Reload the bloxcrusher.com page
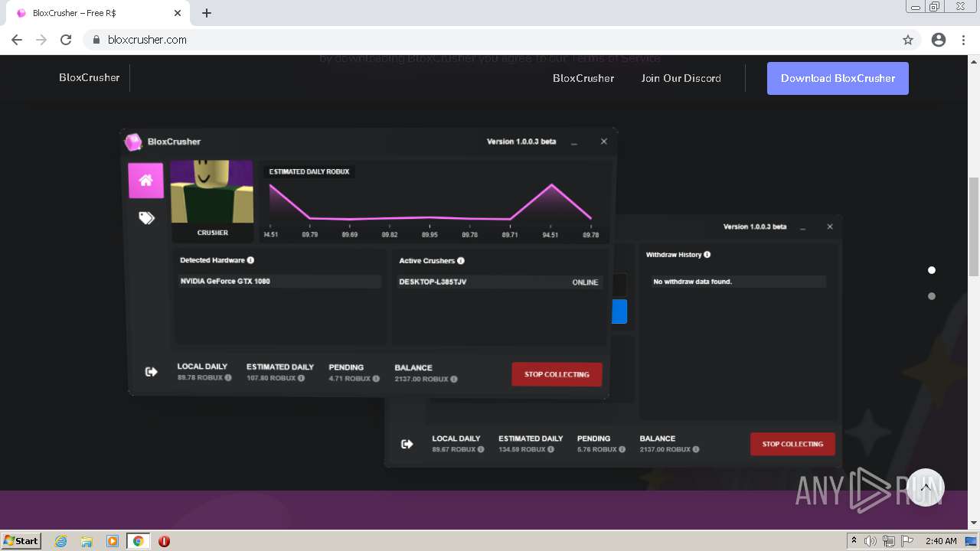This screenshot has width=980, height=551. (66, 40)
